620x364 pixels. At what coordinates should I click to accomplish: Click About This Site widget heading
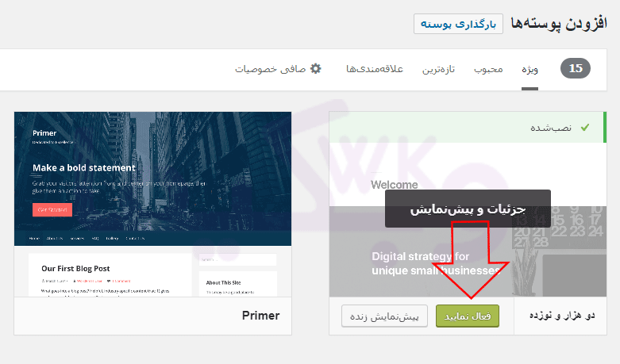(x=223, y=282)
